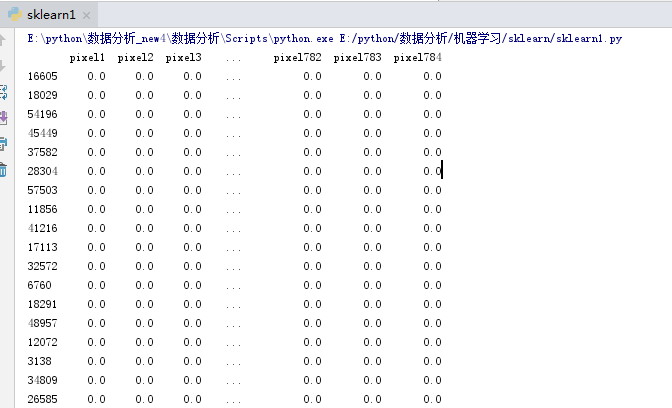Click row index 18291
This screenshot has width=672, height=408.
[x=42, y=304]
